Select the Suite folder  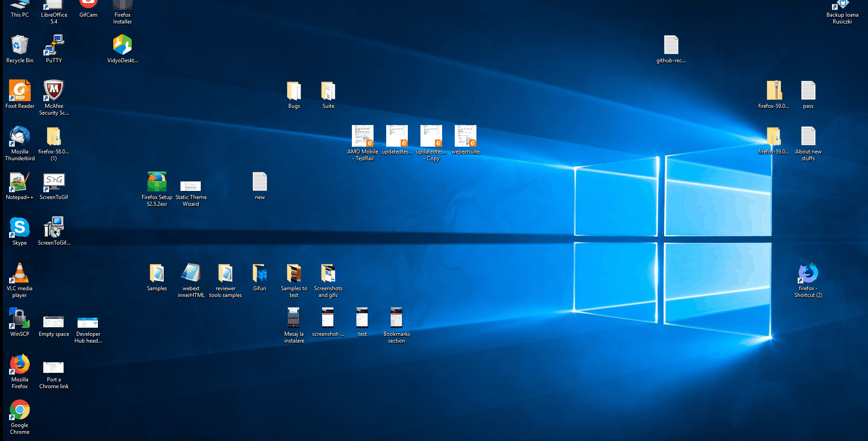328,95
